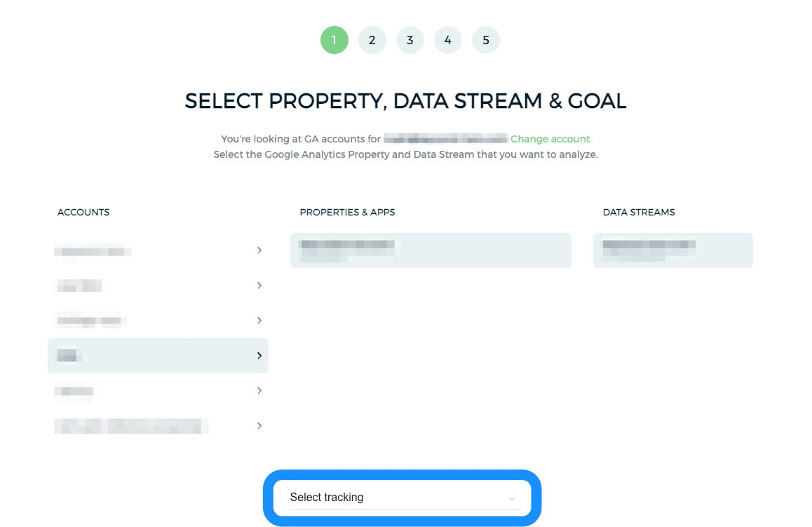This screenshot has width=812, height=527.
Task: Select the highlighted fourth account row
Action: point(158,356)
